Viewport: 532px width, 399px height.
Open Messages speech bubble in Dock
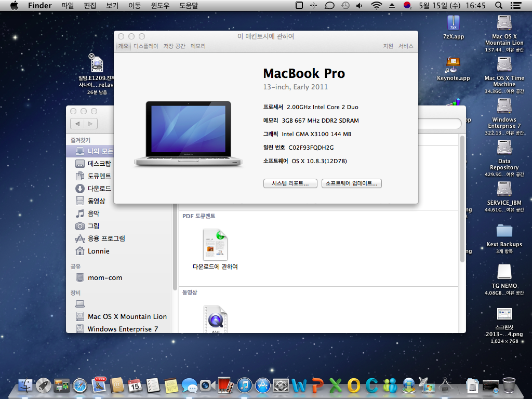coord(189,386)
